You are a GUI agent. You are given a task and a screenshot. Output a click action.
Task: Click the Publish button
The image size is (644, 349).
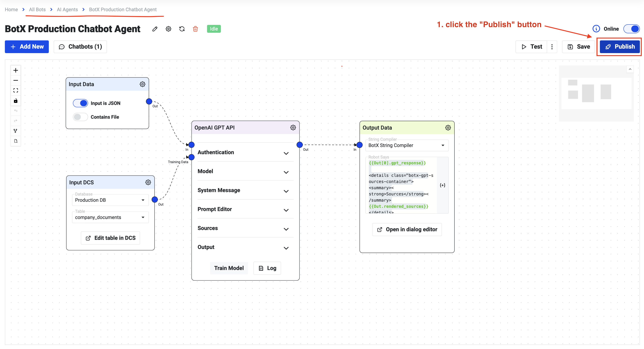click(x=619, y=47)
